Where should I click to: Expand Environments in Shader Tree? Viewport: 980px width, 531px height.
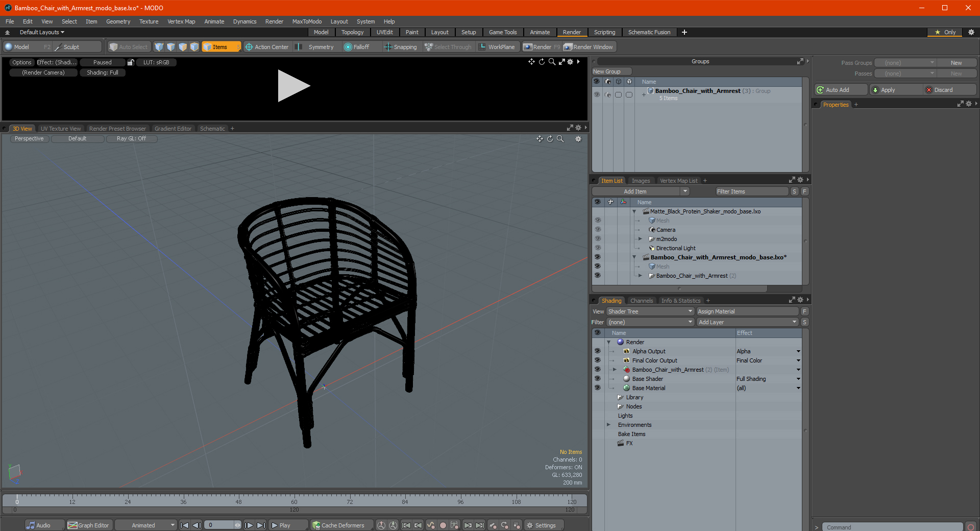[609, 425]
